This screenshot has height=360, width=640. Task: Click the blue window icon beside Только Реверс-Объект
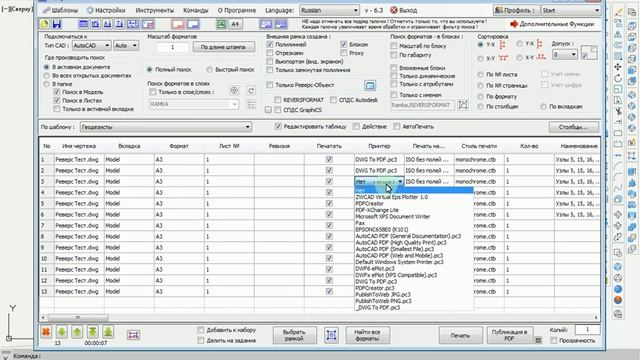coord(370,85)
